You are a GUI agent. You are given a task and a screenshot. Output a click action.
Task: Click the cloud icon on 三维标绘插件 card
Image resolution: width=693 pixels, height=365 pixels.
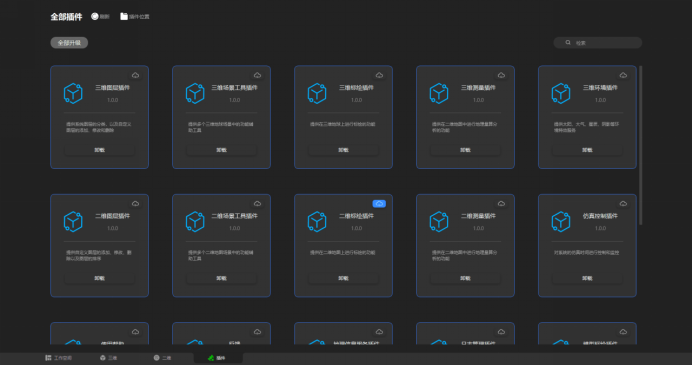coord(380,75)
